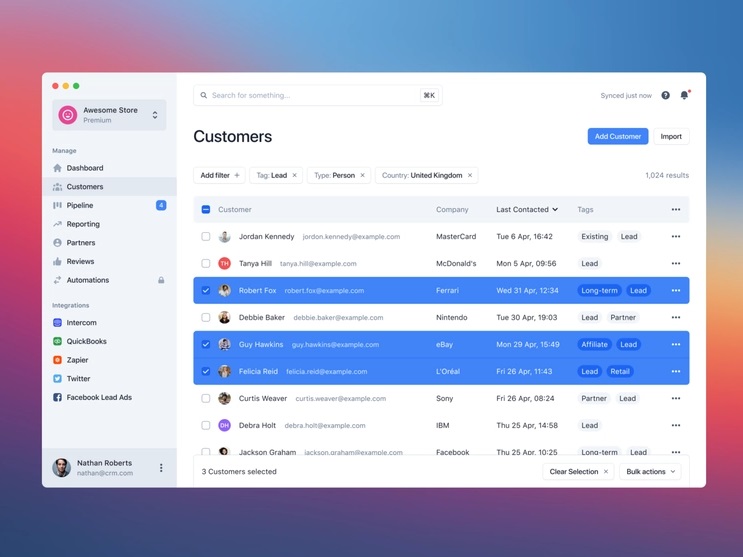Click Clear Selection button
Screen dimensions: 743x557
click(x=578, y=472)
